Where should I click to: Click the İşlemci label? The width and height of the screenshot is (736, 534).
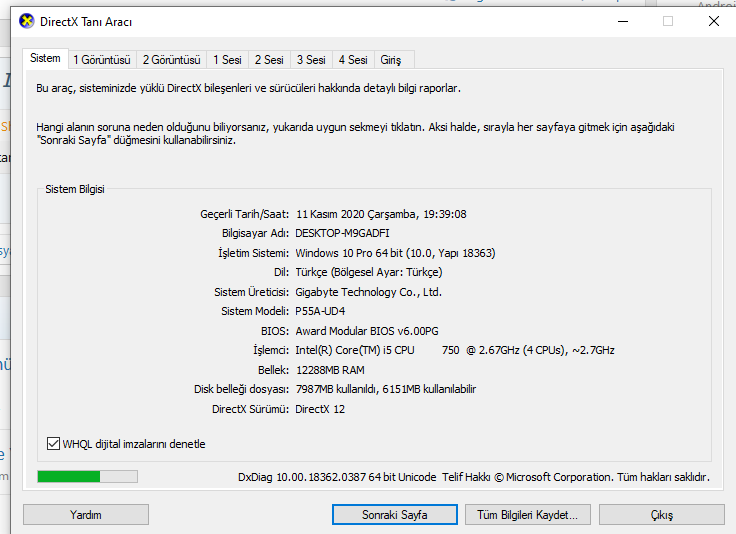[271, 351]
